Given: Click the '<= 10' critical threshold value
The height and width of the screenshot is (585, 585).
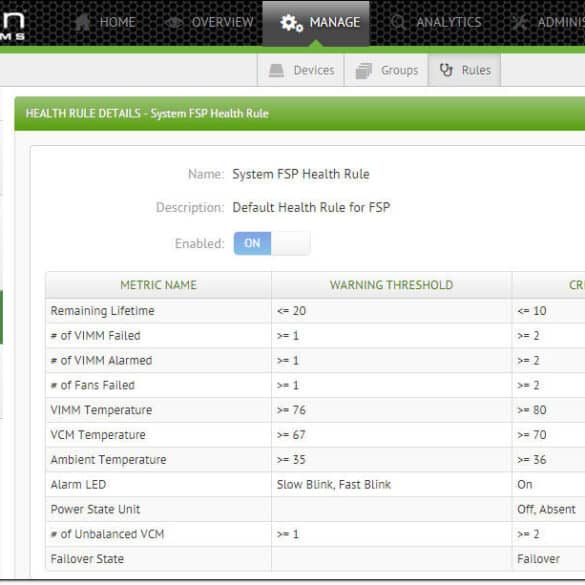Looking at the screenshot, I should click(x=532, y=311).
